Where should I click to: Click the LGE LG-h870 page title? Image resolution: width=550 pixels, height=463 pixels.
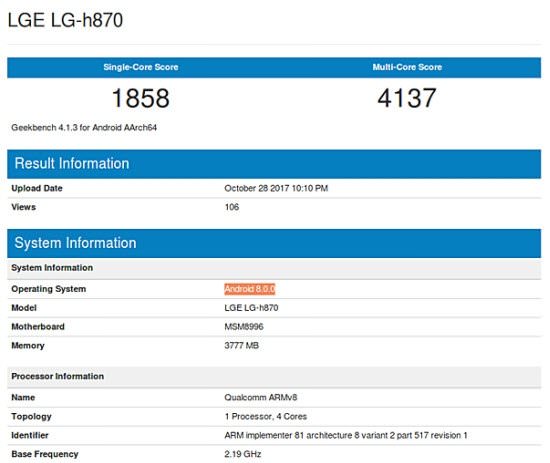point(65,20)
